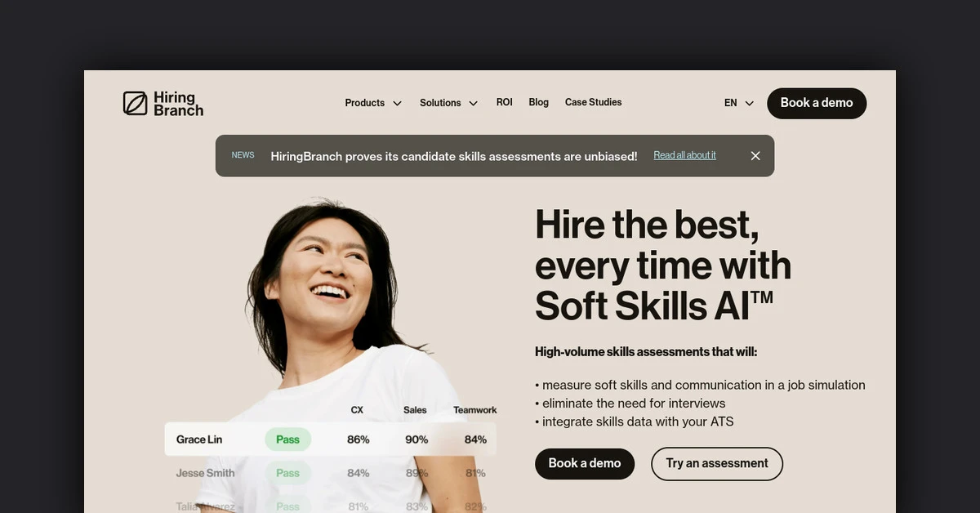The width and height of the screenshot is (980, 513).
Task: Click the HiringBranch wordmark text
Action: (x=178, y=104)
